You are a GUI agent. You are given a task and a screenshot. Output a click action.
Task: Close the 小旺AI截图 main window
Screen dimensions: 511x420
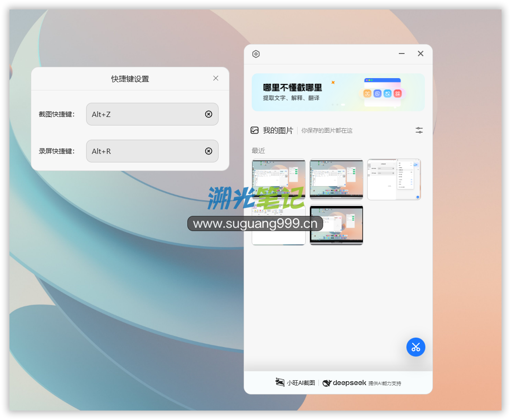(x=421, y=54)
